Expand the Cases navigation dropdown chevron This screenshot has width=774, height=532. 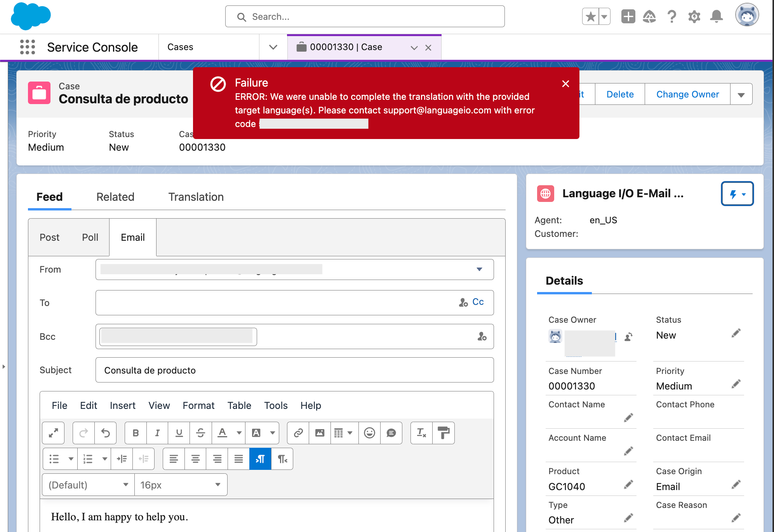point(273,47)
